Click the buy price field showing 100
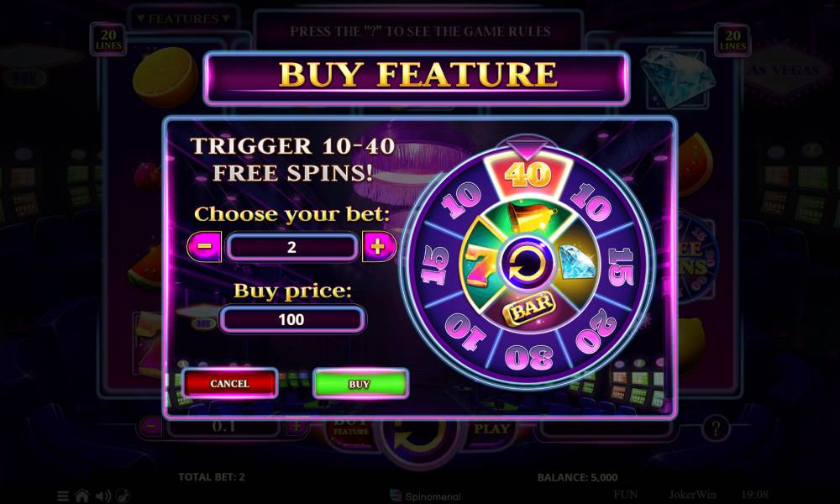Viewport: 840px width, 504px height. click(292, 320)
